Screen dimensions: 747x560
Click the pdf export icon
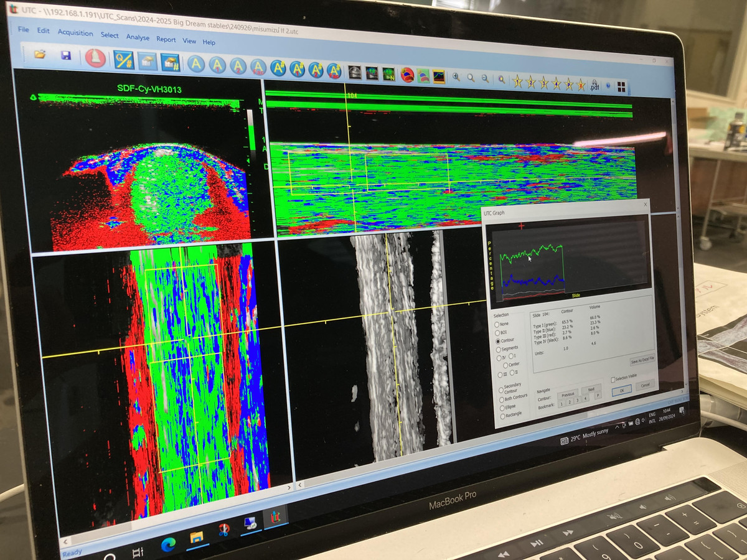(594, 85)
